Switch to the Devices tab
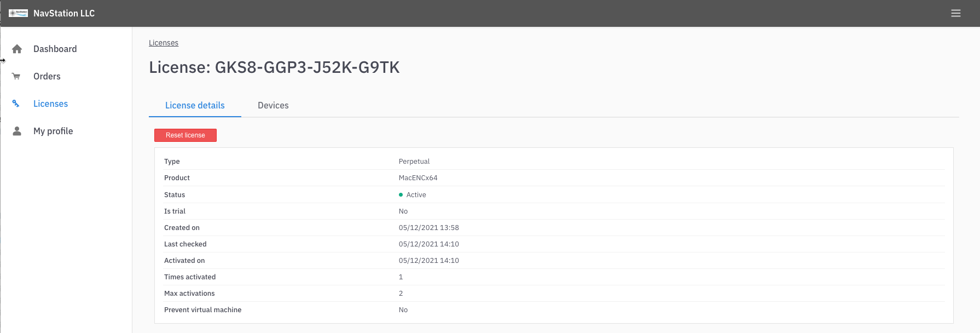The width and height of the screenshot is (980, 333). tap(272, 105)
